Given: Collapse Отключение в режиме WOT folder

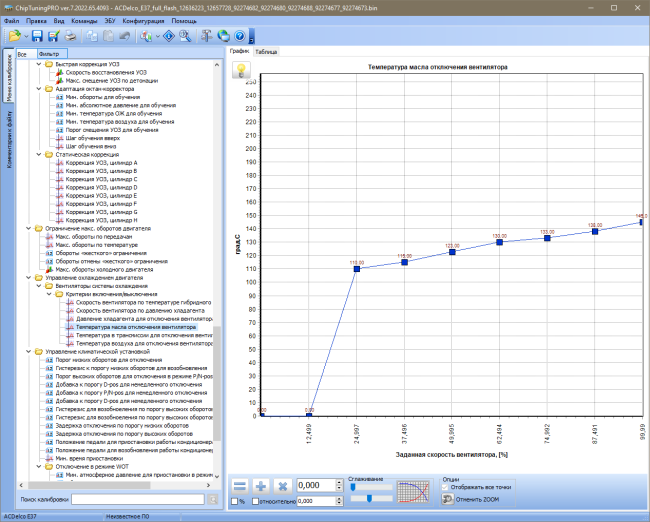Looking at the screenshot, I should pyautogui.click(x=39, y=466).
